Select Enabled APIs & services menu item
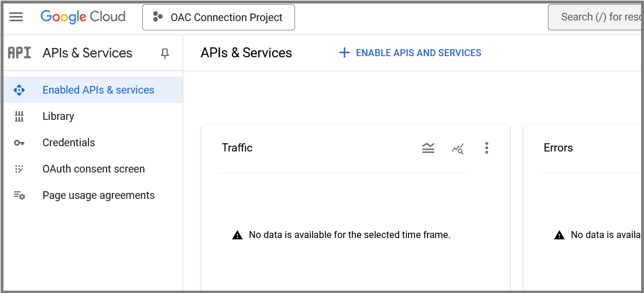 point(98,90)
